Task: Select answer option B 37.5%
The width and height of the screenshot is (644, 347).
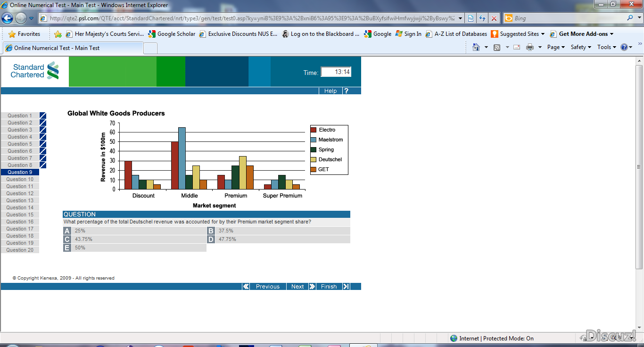Action: pyautogui.click(x=279, y=231)
